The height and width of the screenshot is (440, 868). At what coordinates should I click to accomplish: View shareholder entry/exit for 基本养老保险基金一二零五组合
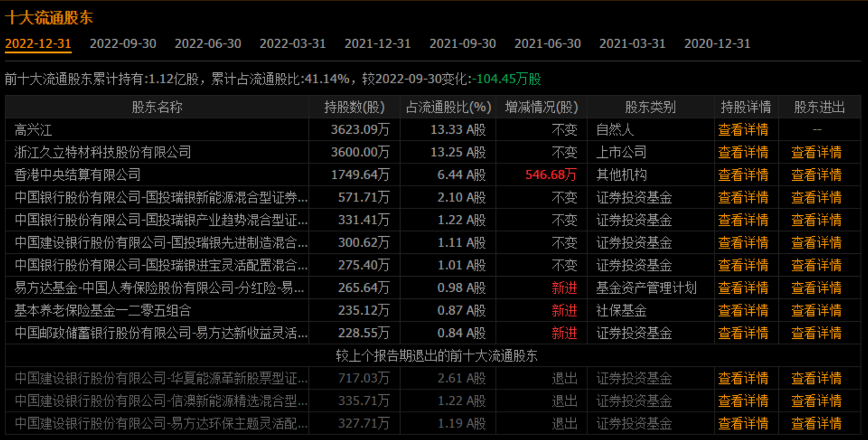coord(816,310)
